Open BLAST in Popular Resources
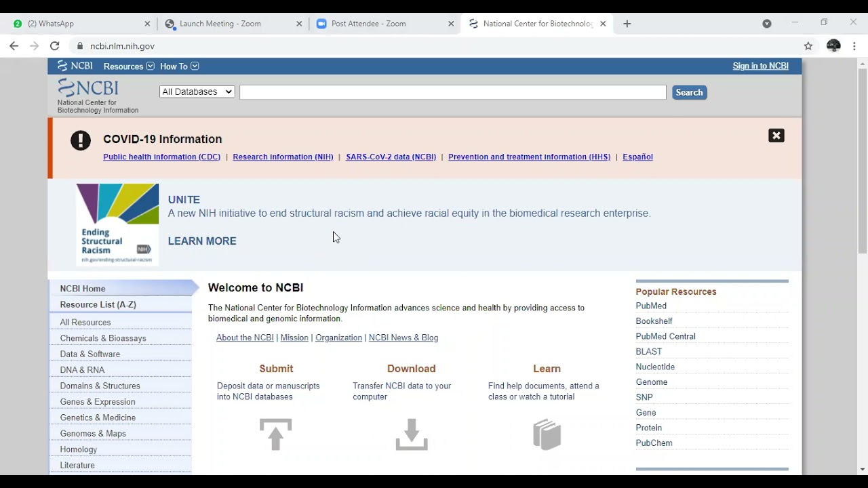Image resolution: width=868 pixels, height=488 pixels. tap(649, 351)
